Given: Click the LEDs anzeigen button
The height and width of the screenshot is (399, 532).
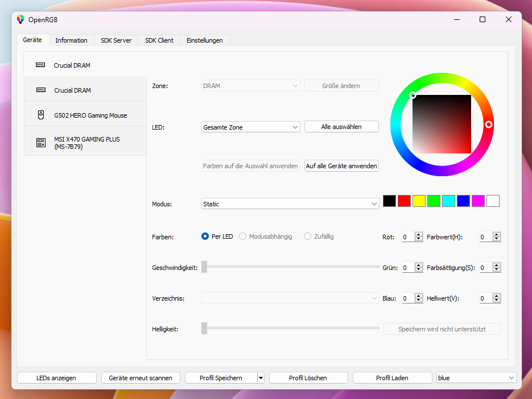Looking at the screenshot, I should pos(57,377).
